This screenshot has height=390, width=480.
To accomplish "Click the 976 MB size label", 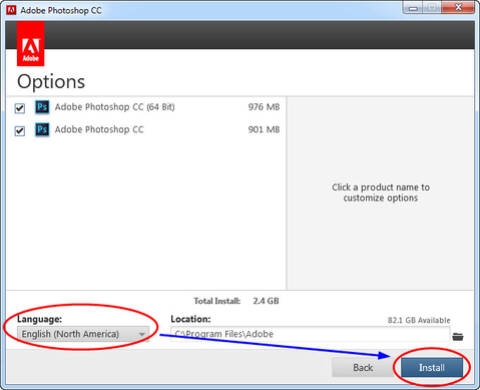I will coord(264,107).
